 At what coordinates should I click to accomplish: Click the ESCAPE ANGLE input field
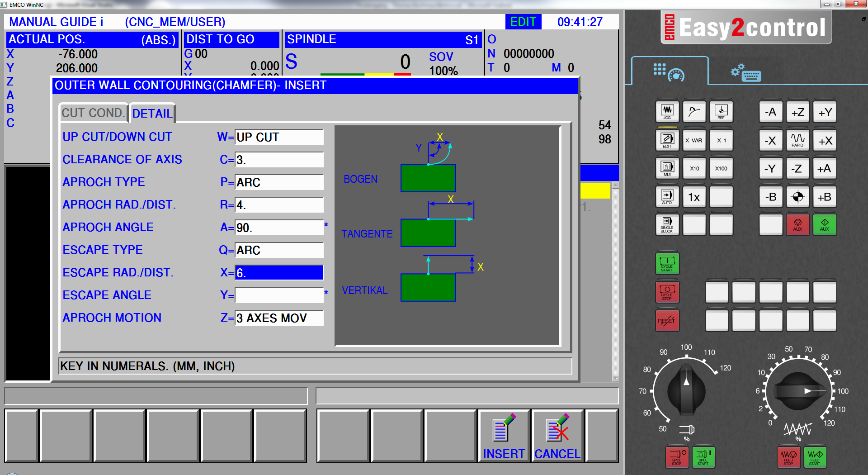[279, 295]
